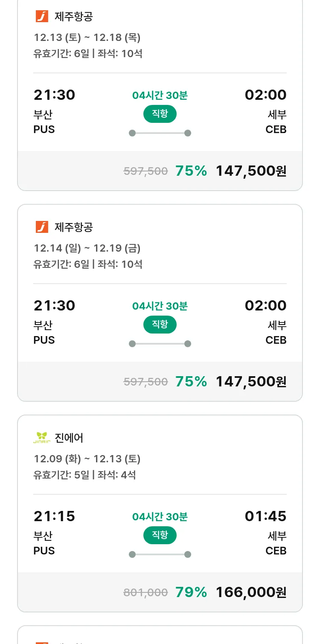Click the Jin Air butterfly logo
Viewport: 320px width, 644px height.
coord(42,438)
